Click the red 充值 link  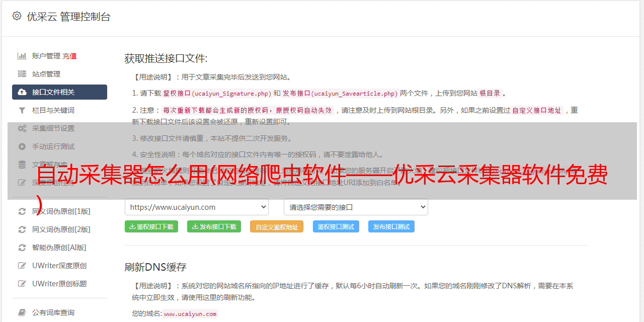point(70,56)
